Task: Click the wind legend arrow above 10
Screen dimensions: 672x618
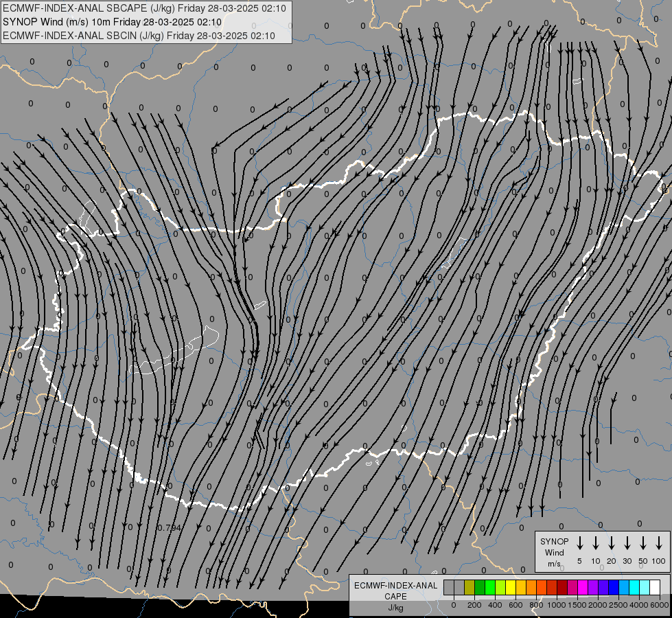Action: 595,543
